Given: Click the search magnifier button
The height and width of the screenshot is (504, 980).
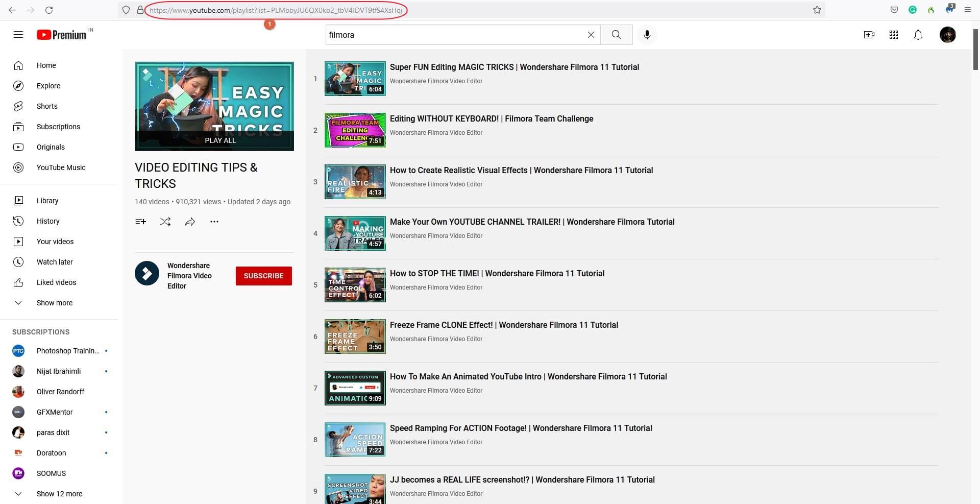Looking at the screenshot, I should pos(617,35).
